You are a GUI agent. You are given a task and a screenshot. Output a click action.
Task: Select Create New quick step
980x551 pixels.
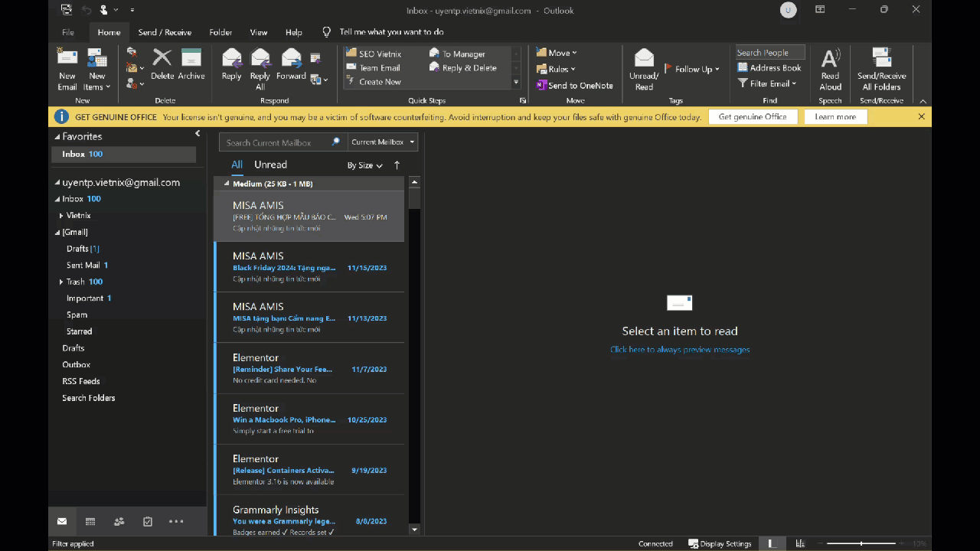[x=374, y=82]
